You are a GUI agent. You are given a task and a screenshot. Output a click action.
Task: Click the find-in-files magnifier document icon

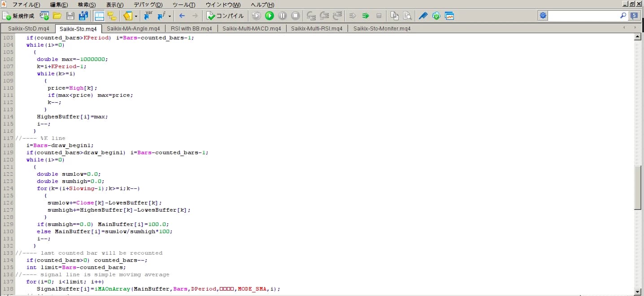[407, 16]
